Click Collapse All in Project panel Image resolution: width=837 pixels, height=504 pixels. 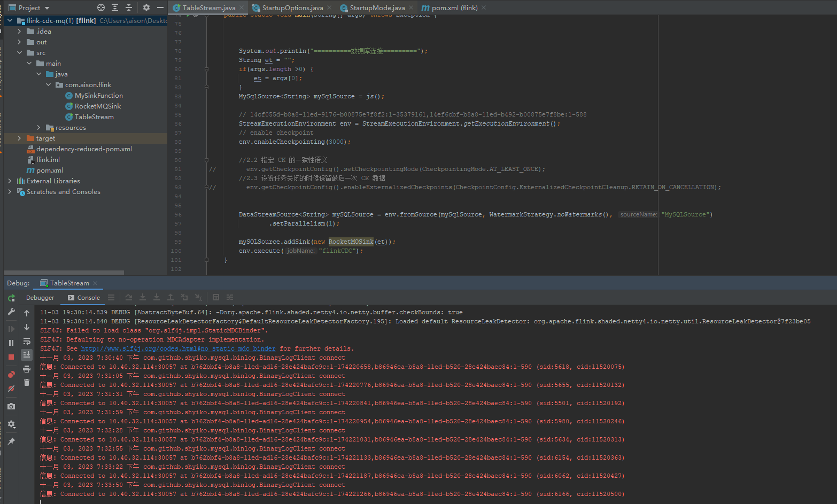coord(129,7)
